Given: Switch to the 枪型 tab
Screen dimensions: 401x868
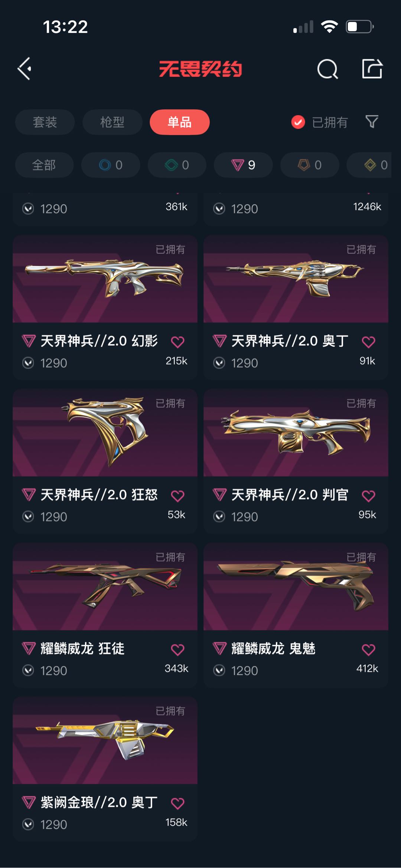Looking at the screenshot, I should [112, 122].
